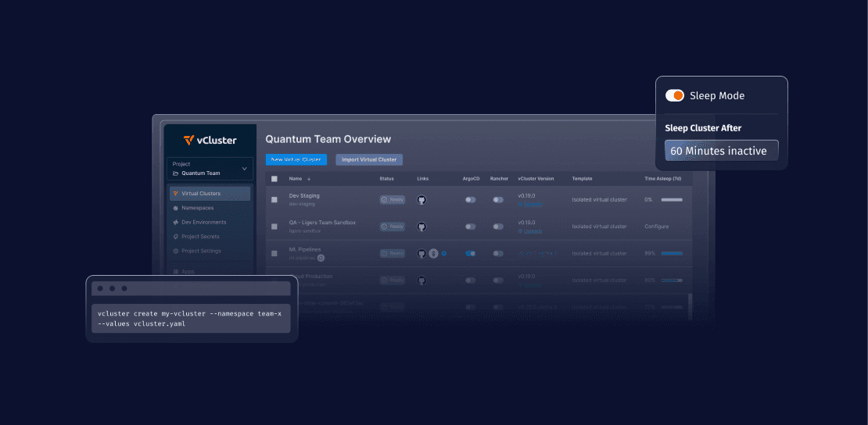
Task: Click Import Virtual Cluster button
Action: point(369,159)
